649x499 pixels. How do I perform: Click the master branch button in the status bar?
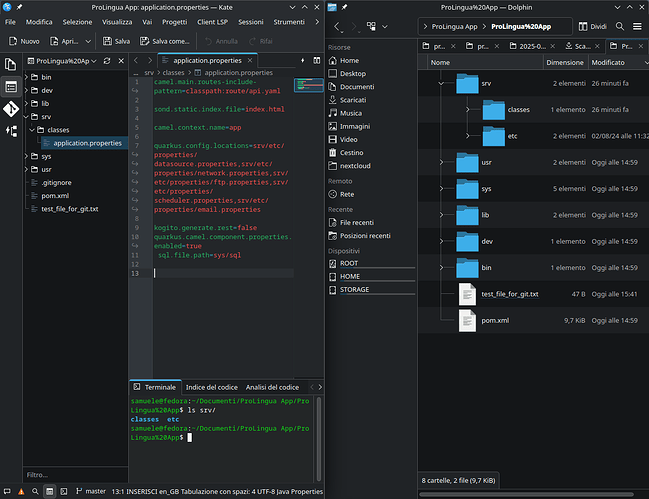click(90, 492)
